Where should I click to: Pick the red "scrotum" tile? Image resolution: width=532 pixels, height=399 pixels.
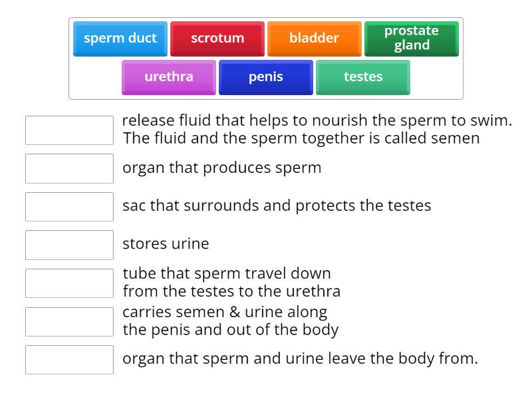[x=217, y=39]
